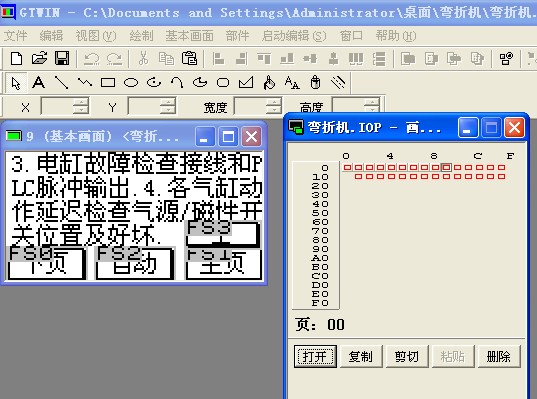The image size is (537, 399).
Task: Create new file with blank page icon
Action: [x=16, y=58]
